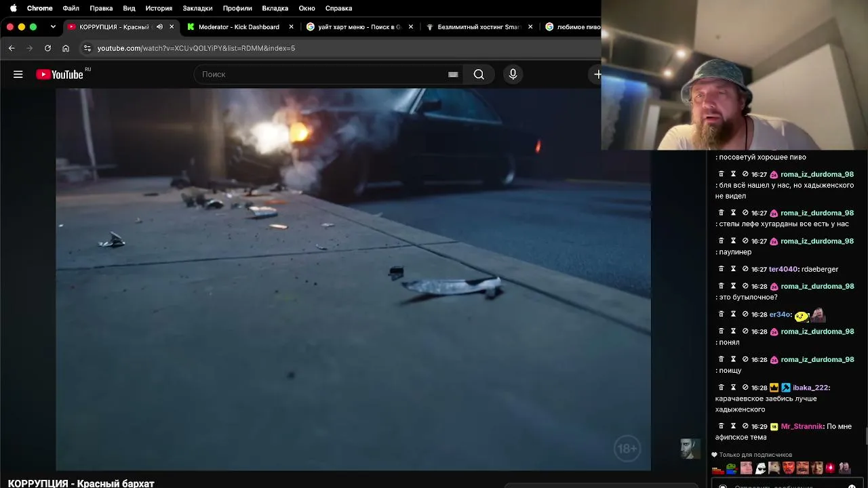The width and height of the screenshot is (868, 488).
Task: Timeout user ibaka_222 with hourglass icon
Action: pyautogui.click(x=733, y=388)
